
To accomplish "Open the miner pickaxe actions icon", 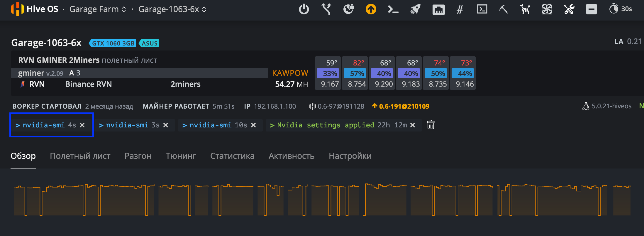I will [503, 9].
